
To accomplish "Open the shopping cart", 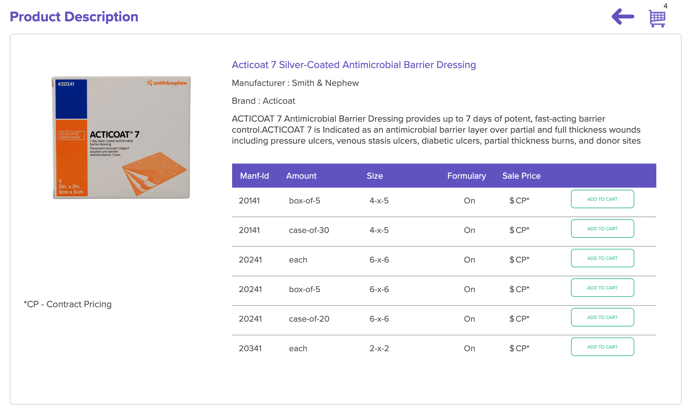I will click(656, 19).
